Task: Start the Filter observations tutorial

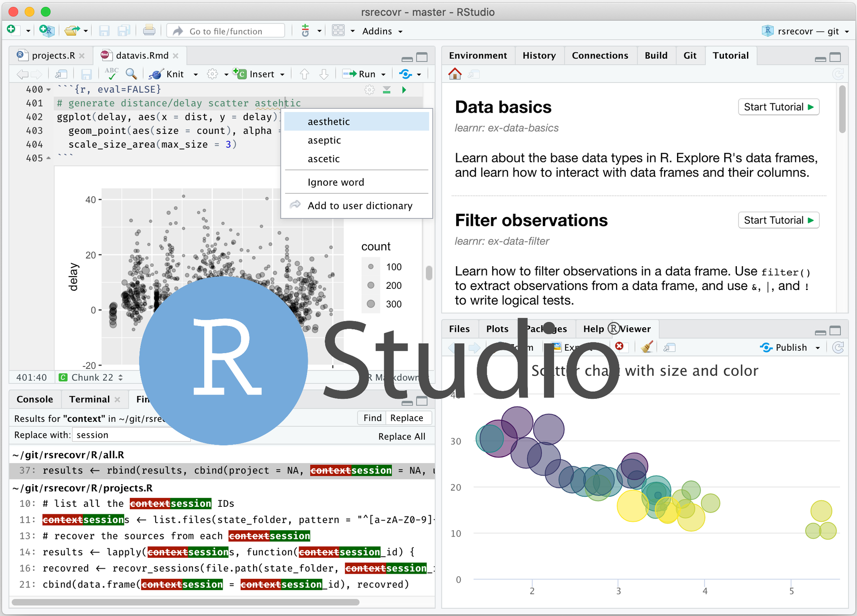Action: pos(779,220)
